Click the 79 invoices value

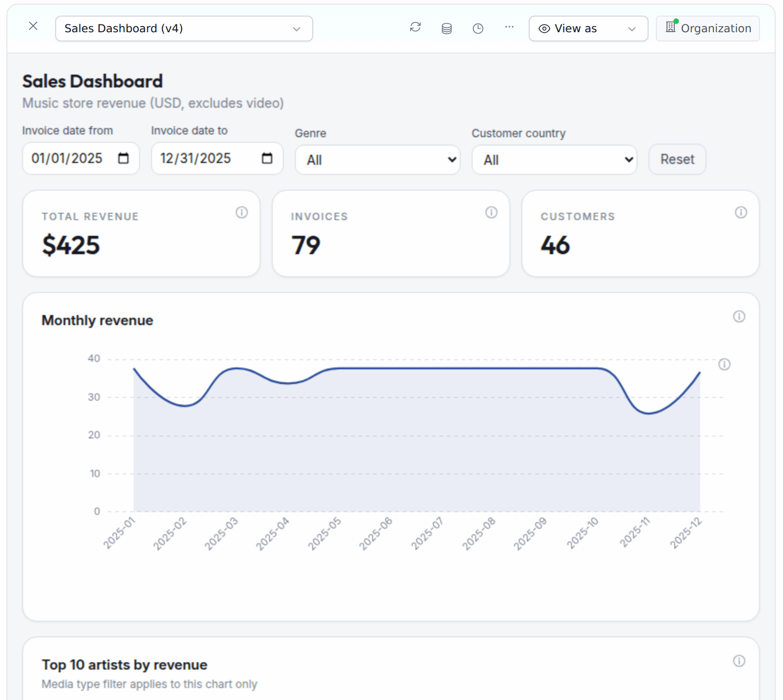coord(306,245)
